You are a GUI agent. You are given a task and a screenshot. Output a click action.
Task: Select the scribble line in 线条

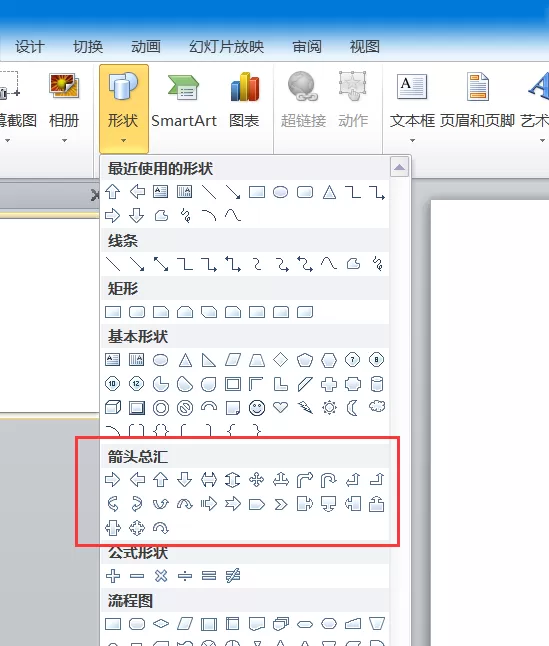coord(377,264)
